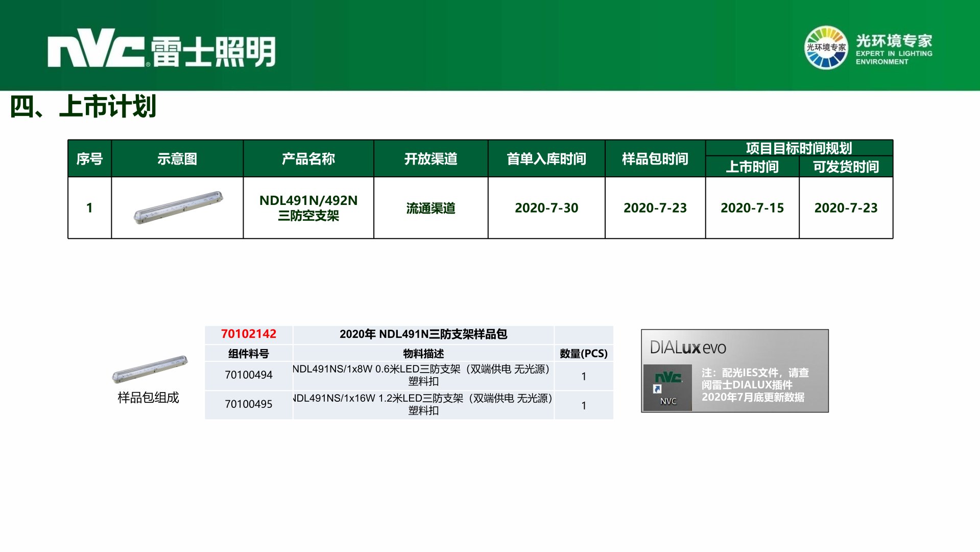Select component number 70100495
Image resolution: width=980 pixels, height=552 pixels.
coord(248,404)
